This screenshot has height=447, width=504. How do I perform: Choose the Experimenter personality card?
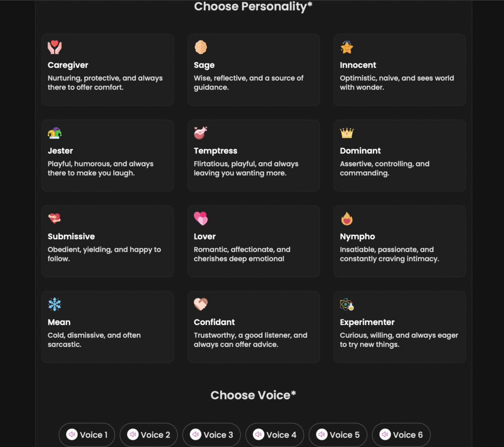tap(400, 327)
